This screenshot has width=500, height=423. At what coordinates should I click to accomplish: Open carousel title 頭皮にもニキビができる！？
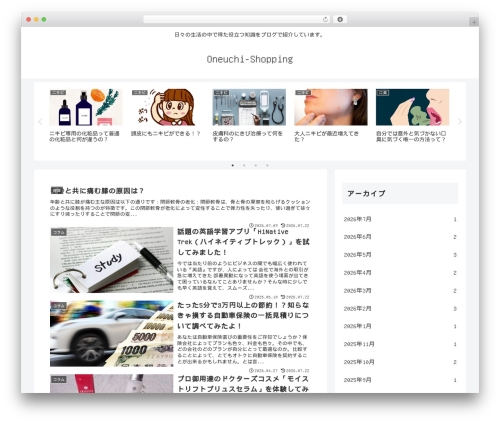pyautogui.click(x=166, y=133)
